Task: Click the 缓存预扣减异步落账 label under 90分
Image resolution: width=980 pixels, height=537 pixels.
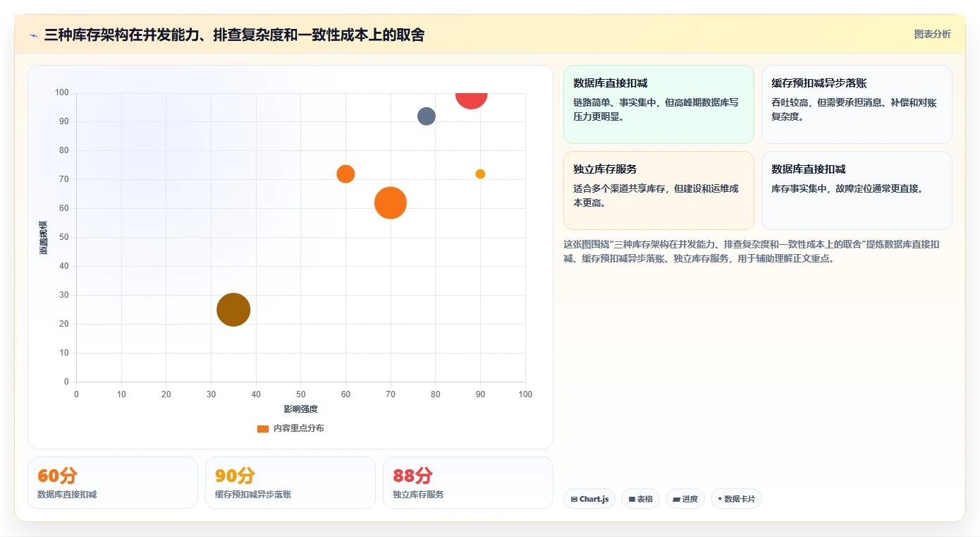Action: [x=253, y=495]
